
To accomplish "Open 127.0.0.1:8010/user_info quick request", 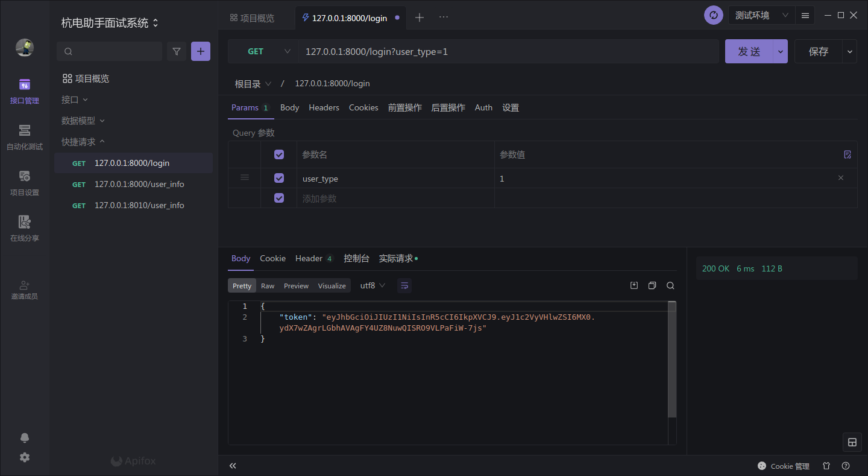I will [x=133, y=205].
